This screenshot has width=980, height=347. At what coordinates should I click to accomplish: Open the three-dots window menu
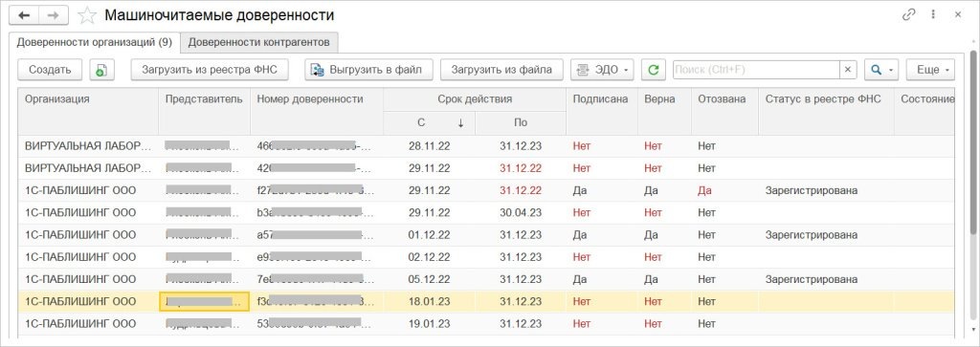point(933,15)
